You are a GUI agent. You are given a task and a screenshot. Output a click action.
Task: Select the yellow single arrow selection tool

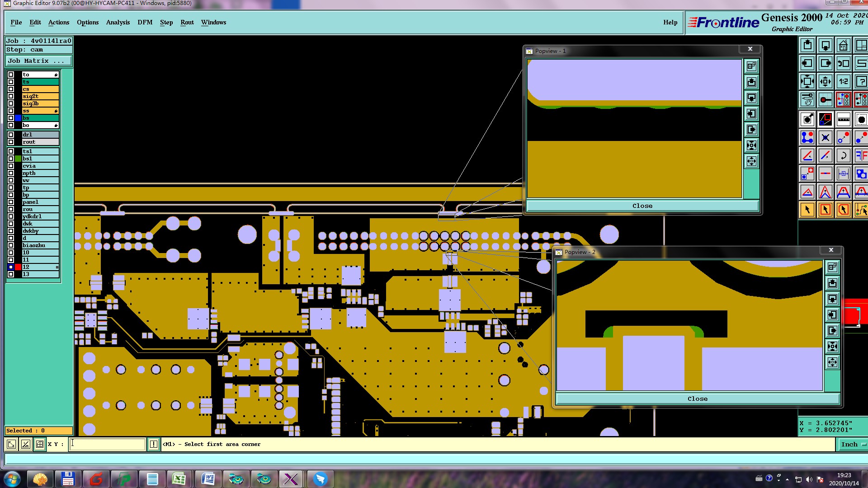click(807, 210)
